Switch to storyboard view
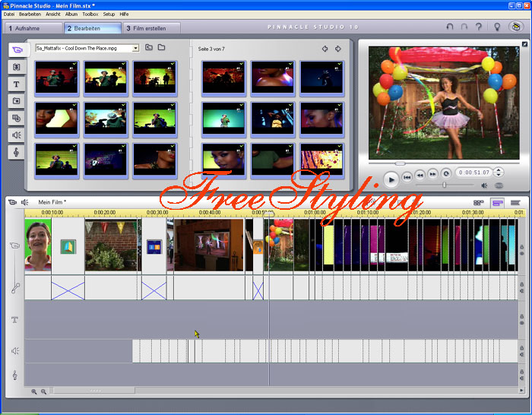The height and width of the screenshot is (415, 532). point(478,203)
